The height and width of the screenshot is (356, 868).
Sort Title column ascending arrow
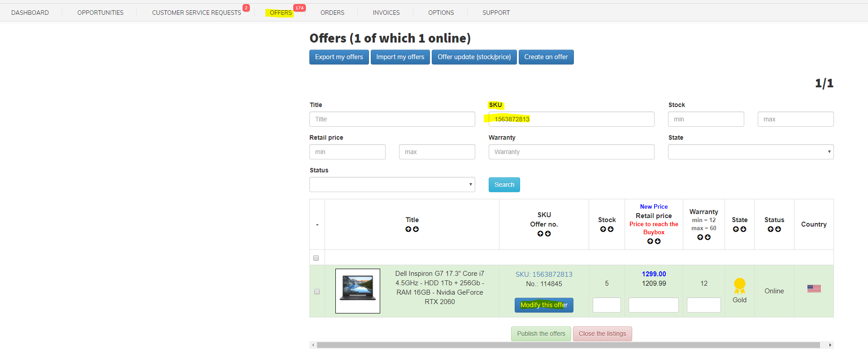(x=408, y=229)
